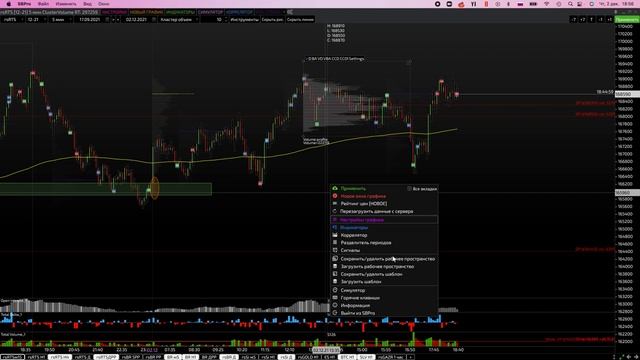Click reload icon beside 'Перезагрузить данные с сервера'
This screenshot has width=640, height=360.
(x=335, y=211)
